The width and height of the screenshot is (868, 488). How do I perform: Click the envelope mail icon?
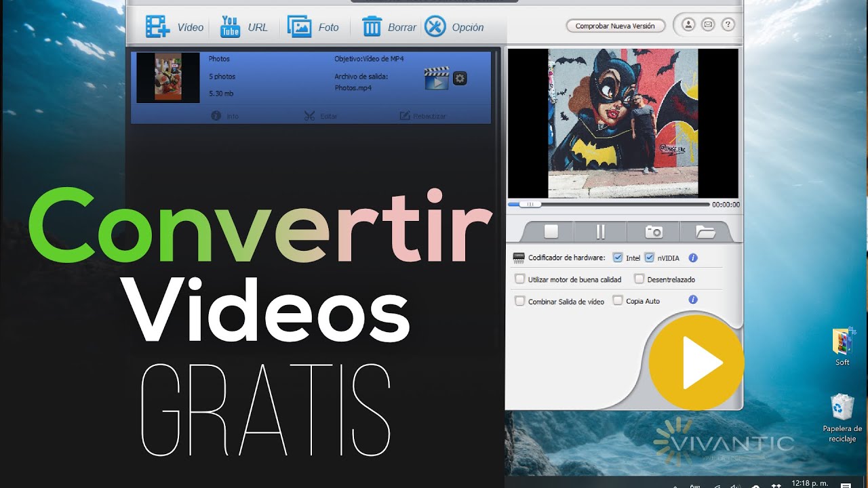(x=708, y=25)
